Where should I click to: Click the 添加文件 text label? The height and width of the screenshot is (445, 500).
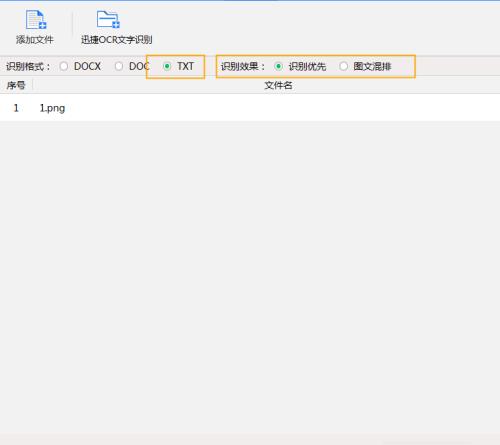pos(35,40)
